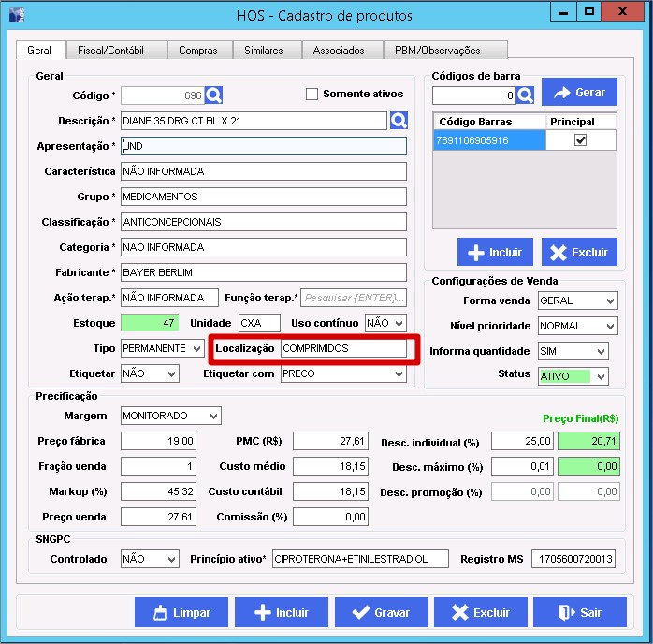Click the Gerar barcode button
This screenshot has height=644, width=653.
point(579,93)
